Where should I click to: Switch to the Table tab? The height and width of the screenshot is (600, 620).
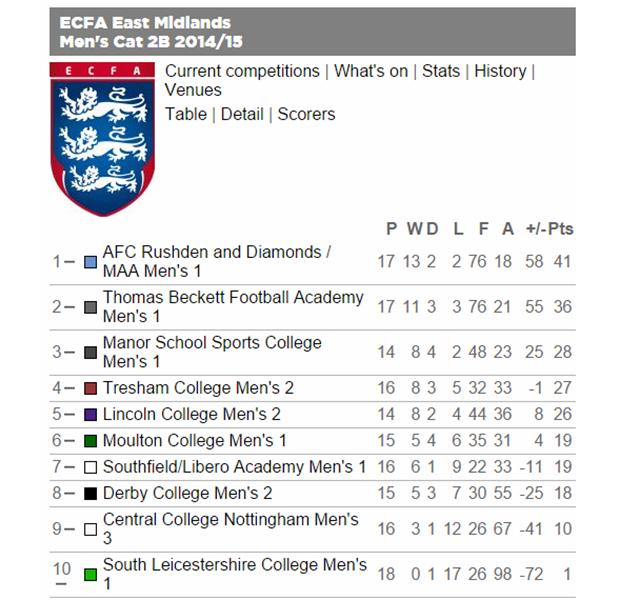pos(186,114)
